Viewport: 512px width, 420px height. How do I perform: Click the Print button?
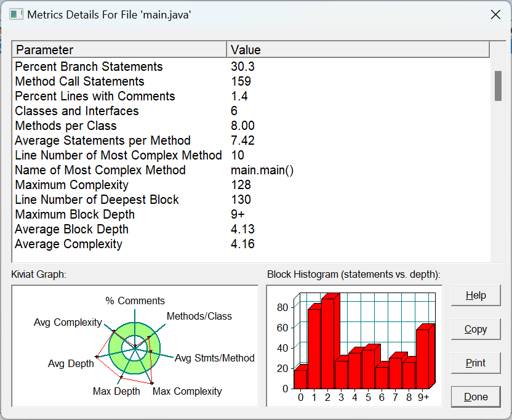476,363
